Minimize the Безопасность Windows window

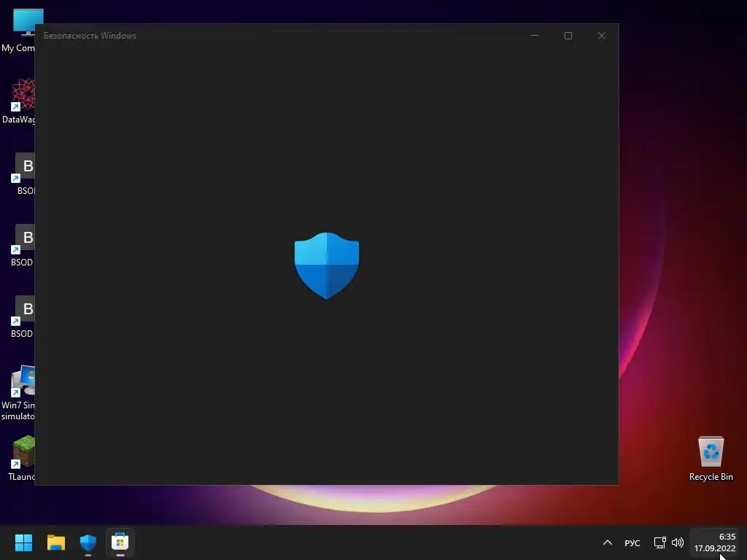535,36
